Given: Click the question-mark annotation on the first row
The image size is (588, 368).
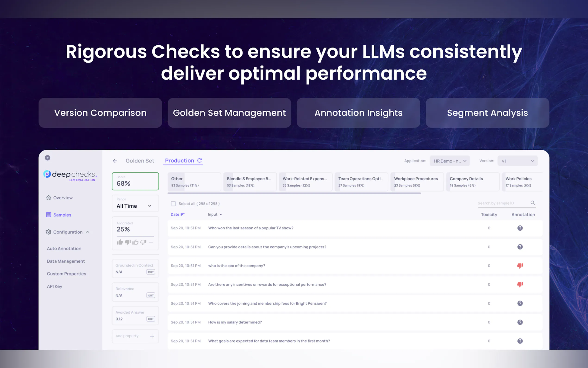Looking at the screenshot, I should click(x=520, y=228).
